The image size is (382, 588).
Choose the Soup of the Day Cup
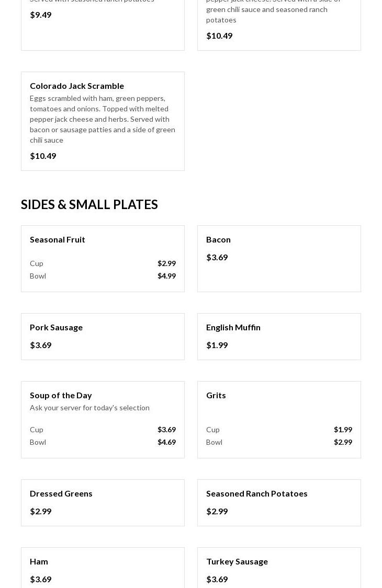37,430
